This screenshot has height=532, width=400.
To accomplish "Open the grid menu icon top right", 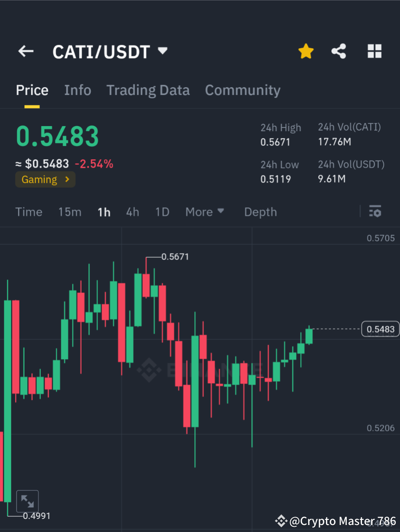I will coord(375,51).
